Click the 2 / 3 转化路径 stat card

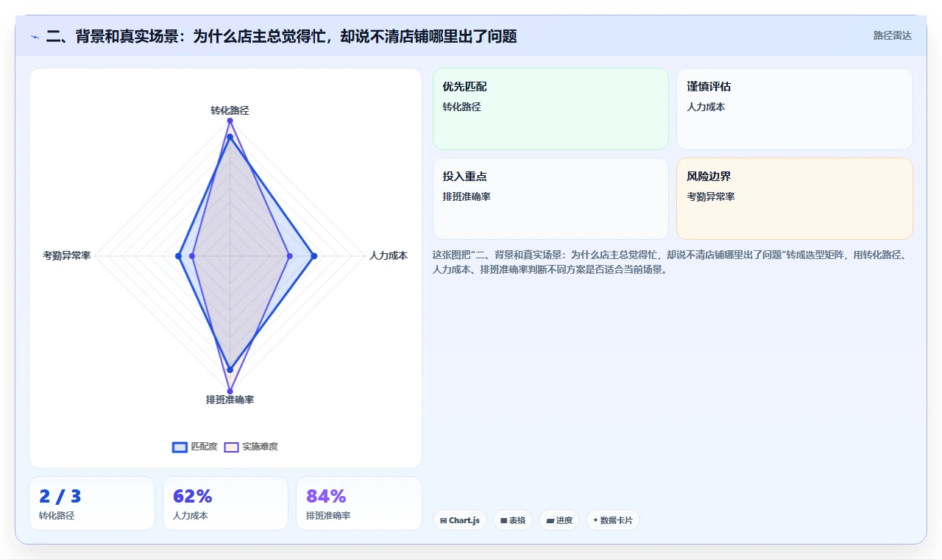[92, 503]
